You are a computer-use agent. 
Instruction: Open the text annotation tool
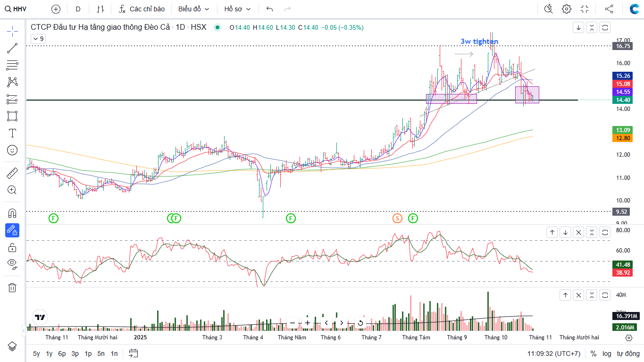click(x=13, y=133)
